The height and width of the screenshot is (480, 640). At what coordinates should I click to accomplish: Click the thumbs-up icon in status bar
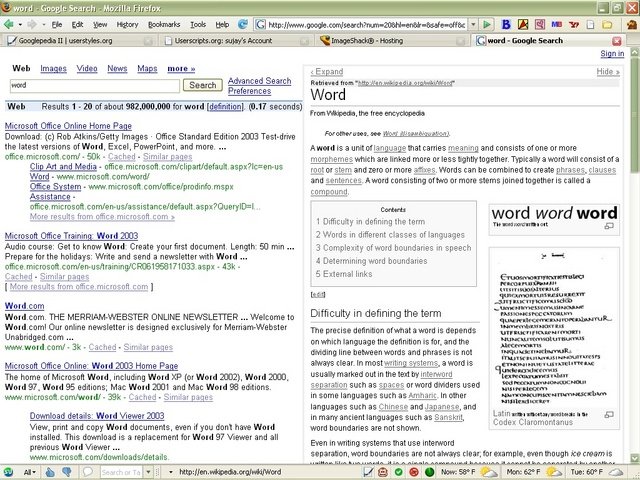[50, 472]
